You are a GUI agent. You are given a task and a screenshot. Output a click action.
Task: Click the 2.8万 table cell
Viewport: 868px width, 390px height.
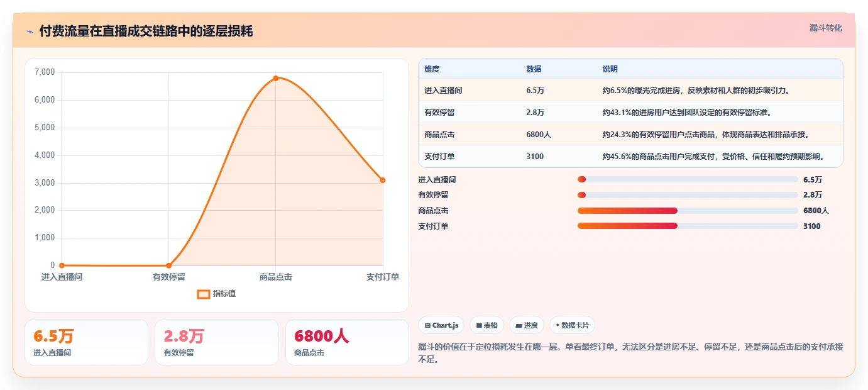click(536, 113)
